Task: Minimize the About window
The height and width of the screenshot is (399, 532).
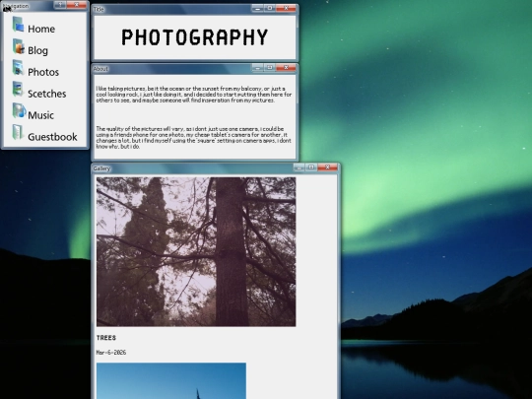Action: point(257,68)
